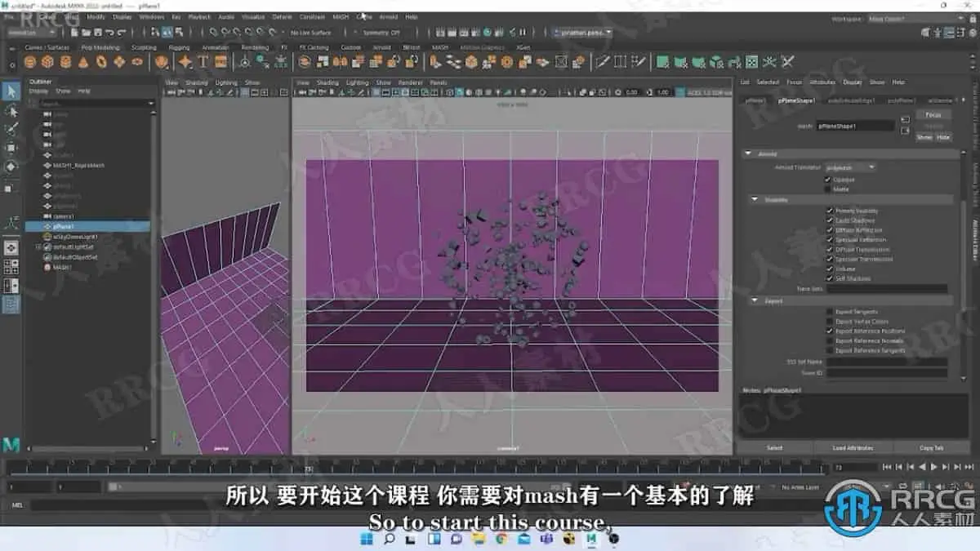Screen dimensions: 980x551
Task: Switch to the Rigging shelf tab
Action: [x=179, y=47]
